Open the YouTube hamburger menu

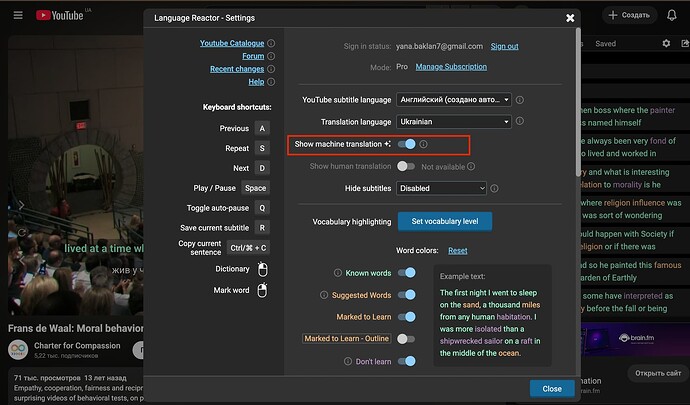(x=18, y=15)
